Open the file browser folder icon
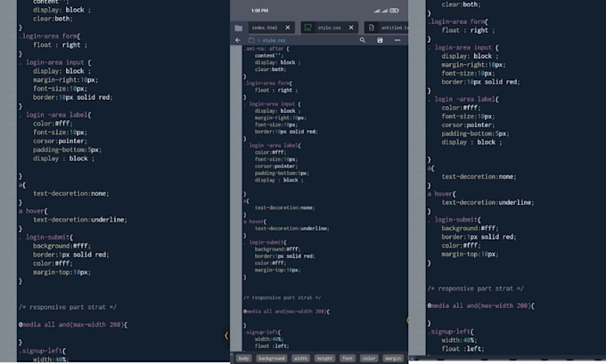Image resolution: width=606 pixels, height=364 pixels. click(x=239, y=28)
